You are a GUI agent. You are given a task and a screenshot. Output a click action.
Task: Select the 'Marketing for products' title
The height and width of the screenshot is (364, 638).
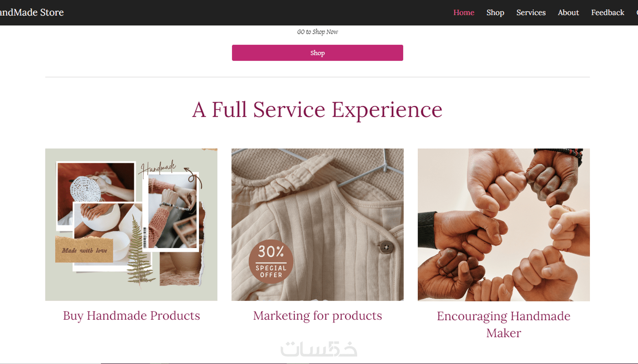pyautogui.click(x=317, y=316)
